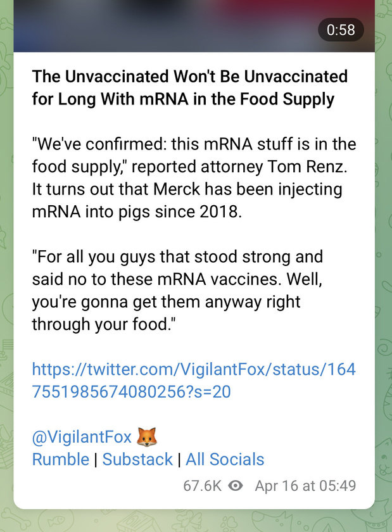Play the video thumbnail above the message

(x=194, y=26)
